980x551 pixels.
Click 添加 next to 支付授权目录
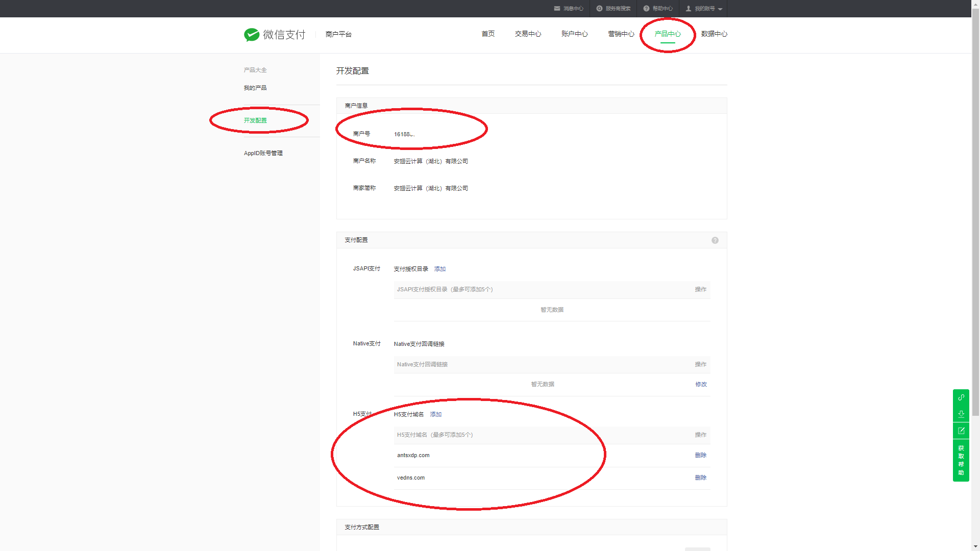440,269
